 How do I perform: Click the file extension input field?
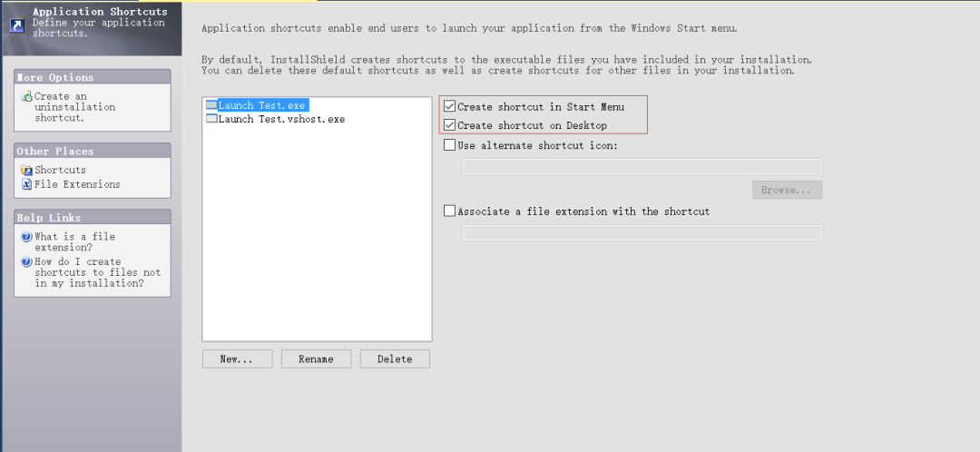pos(642,233)
